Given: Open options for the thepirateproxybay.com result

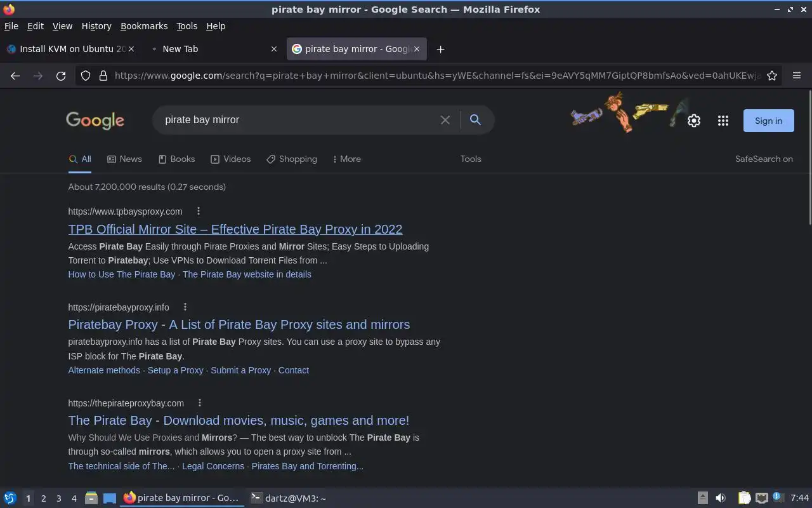Looking at the screenshot, I should (x=200, y=403).
